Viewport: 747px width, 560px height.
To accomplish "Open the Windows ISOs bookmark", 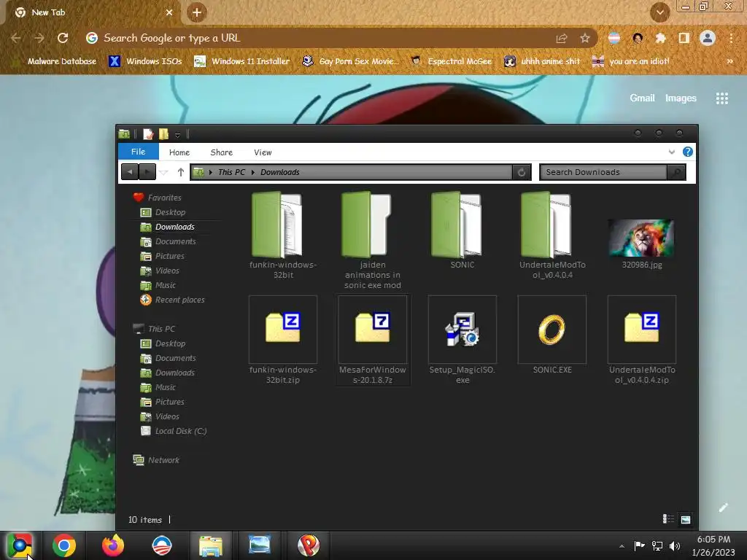I will pyautogui.click(x=146, y=61).
